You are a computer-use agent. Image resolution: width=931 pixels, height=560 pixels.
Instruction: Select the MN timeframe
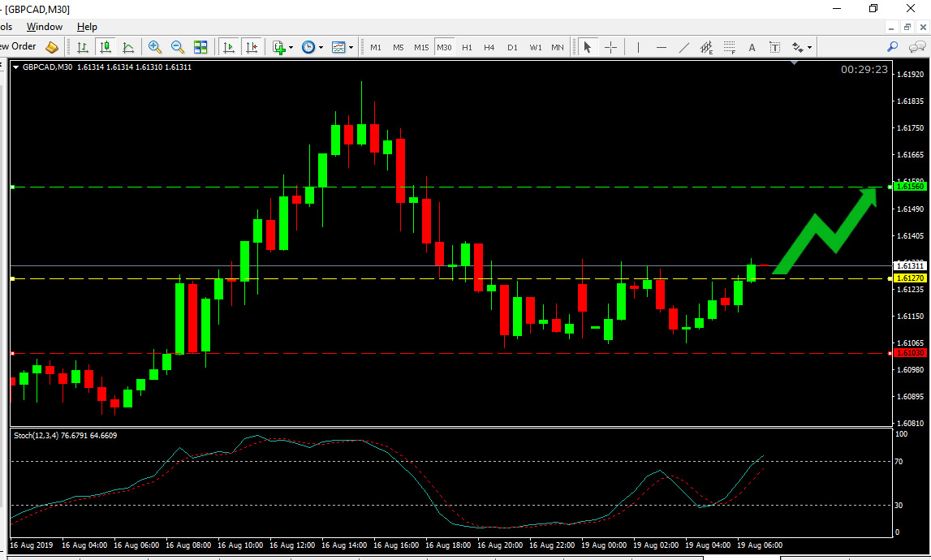pos(558,48)
